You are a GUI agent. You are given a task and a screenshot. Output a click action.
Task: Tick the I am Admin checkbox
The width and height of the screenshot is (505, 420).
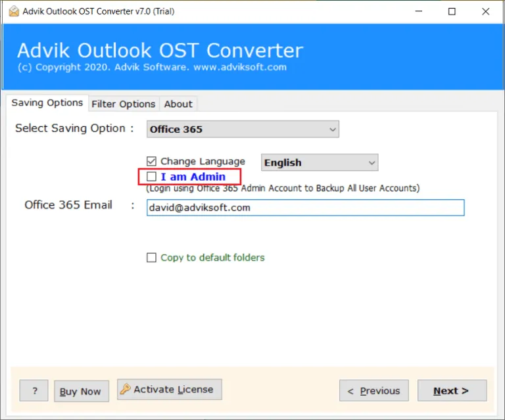pyautogui.click(x=151, y=176)
